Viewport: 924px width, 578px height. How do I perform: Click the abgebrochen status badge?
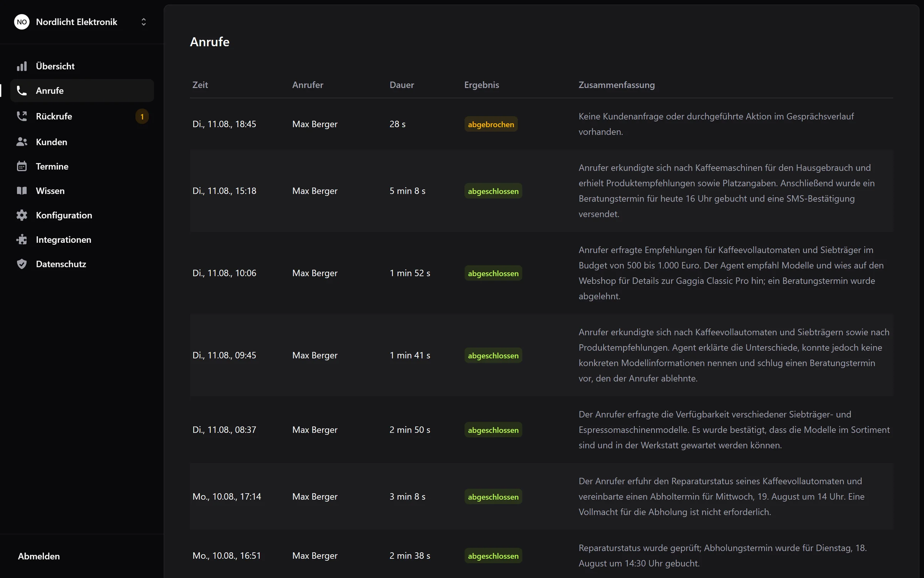pyautogui.click(x=491, y=124)
